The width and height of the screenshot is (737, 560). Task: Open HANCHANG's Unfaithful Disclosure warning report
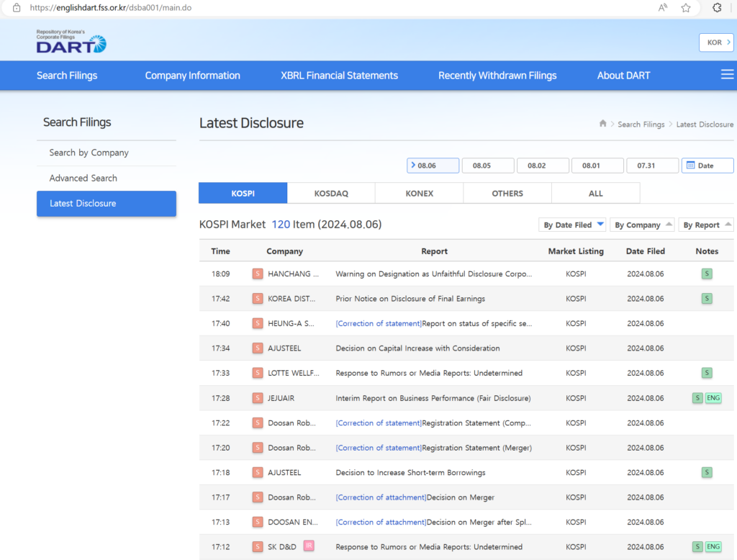click(434, 274)
